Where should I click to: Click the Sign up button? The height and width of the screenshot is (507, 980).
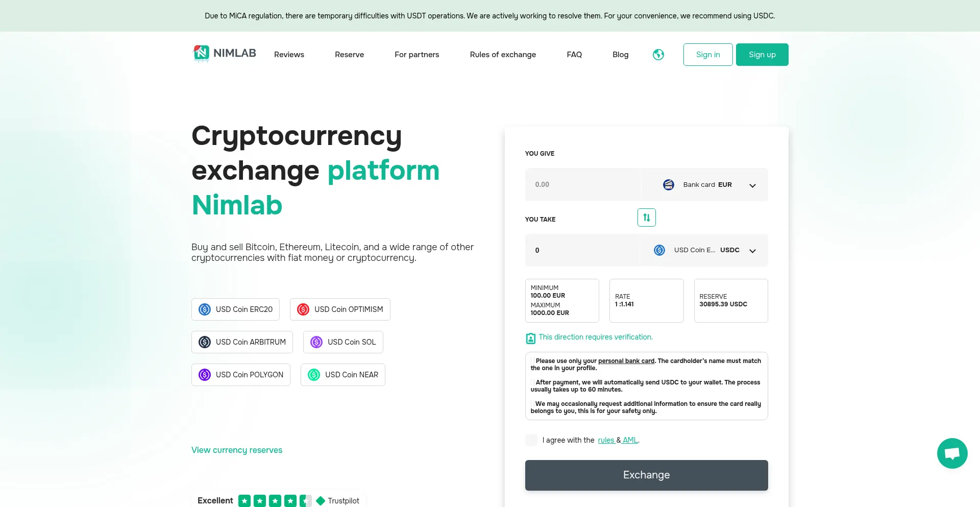[x=762, y=54]
